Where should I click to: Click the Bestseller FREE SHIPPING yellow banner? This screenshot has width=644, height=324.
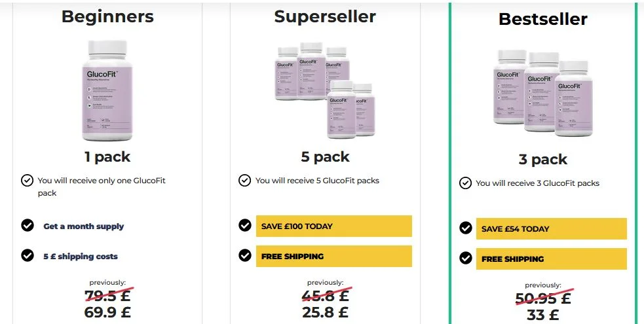(552, 259)
